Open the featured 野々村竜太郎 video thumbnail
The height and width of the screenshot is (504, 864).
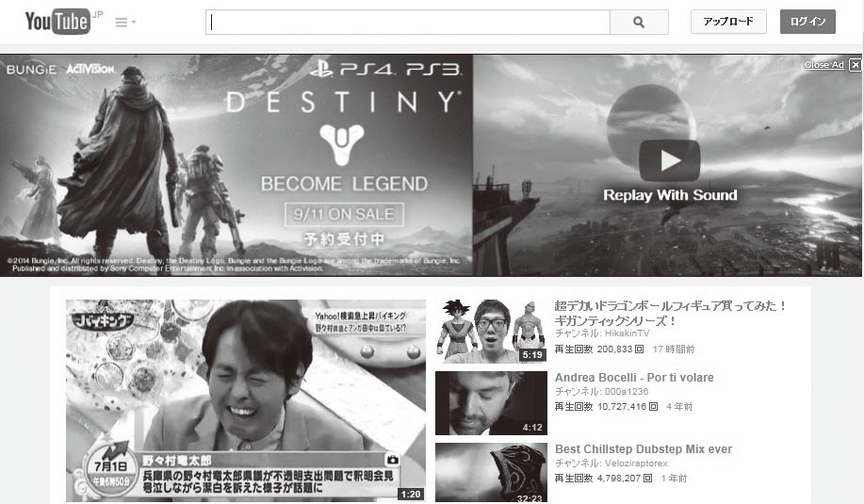tap(246, 400)
